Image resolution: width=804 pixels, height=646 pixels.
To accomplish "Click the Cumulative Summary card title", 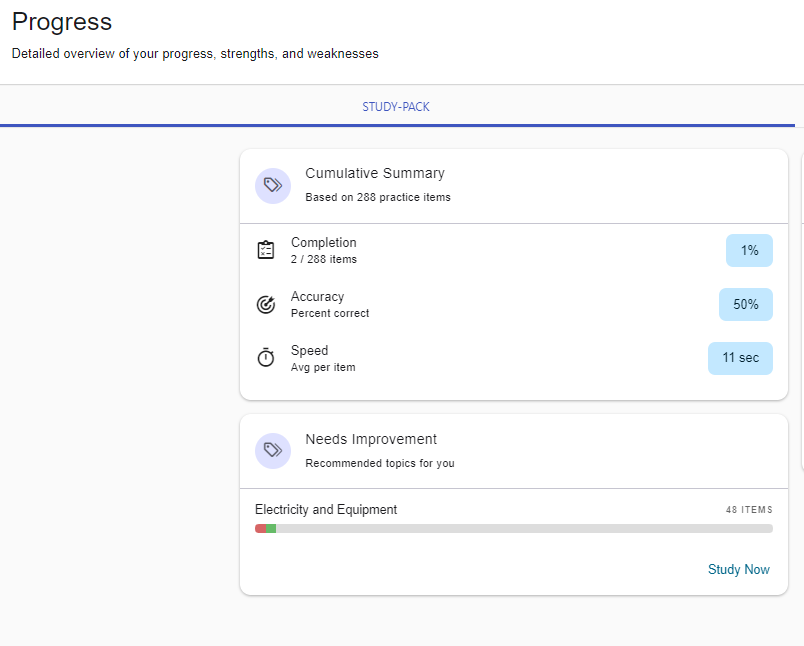I will (x=375, y=173).
